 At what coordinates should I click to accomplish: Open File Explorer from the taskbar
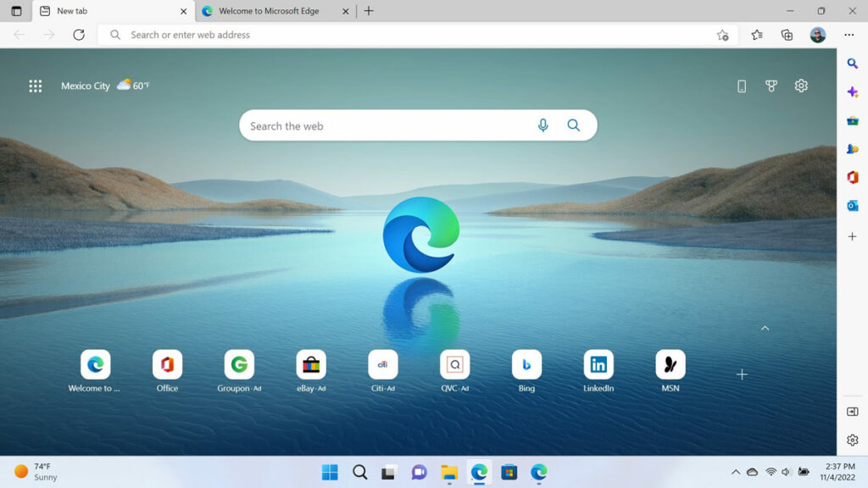click(449, 472)
